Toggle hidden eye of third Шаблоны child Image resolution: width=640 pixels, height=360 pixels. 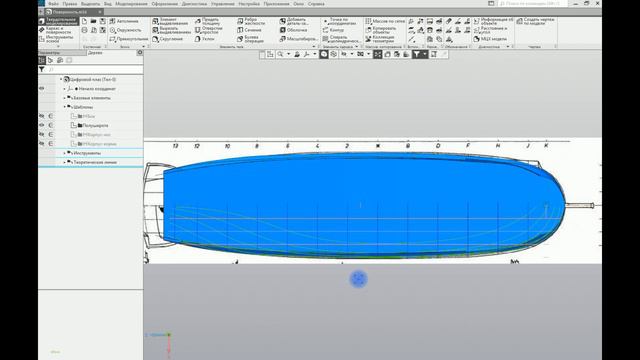[42, 135]
